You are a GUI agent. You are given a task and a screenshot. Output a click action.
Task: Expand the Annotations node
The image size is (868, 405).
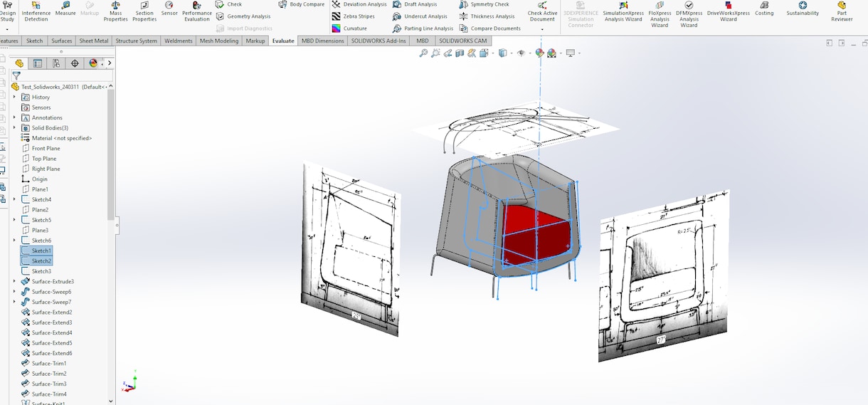pos(14,117)
